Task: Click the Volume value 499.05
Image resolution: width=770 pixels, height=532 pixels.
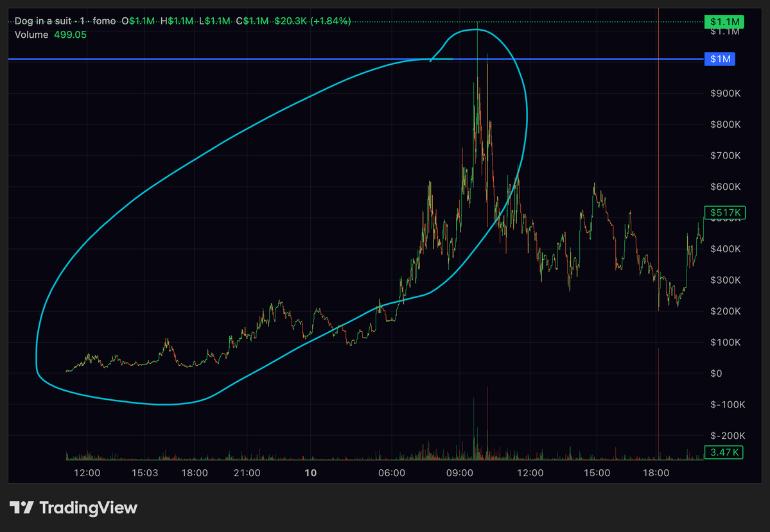Action: (x=70, y=35)
